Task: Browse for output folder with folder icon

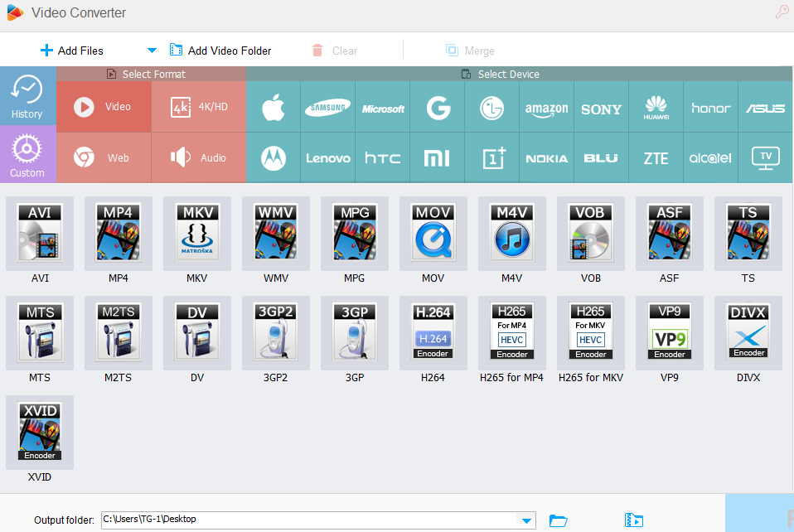Action: [559, 520]
